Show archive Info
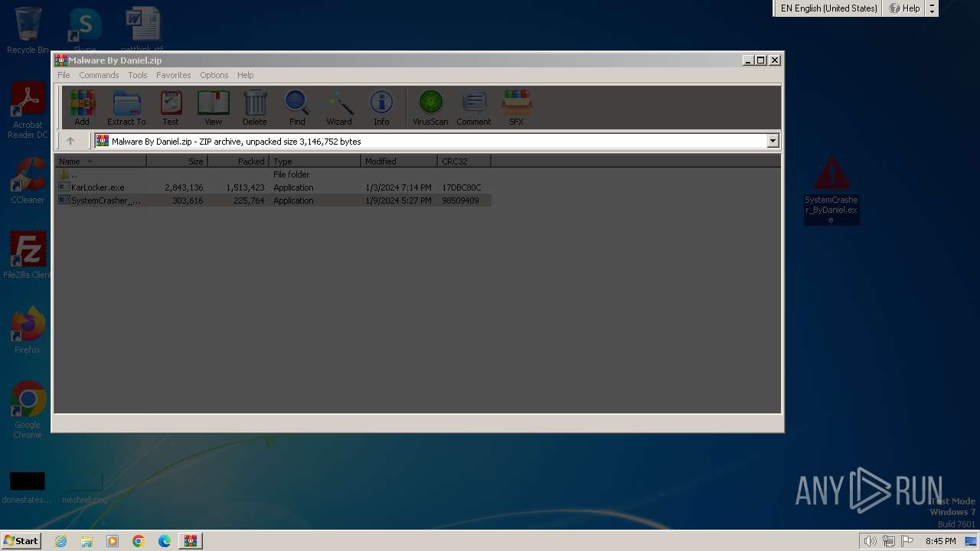 (381, 107)
